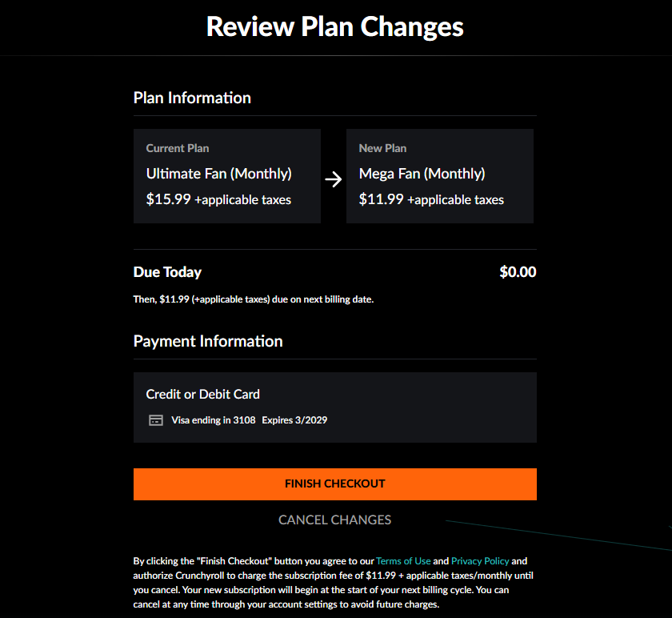The height and width of the screenshot is (618, 672).
Task: Click the $0.00 amount due today
Action: pyautogui.click(x=518, y=272)
